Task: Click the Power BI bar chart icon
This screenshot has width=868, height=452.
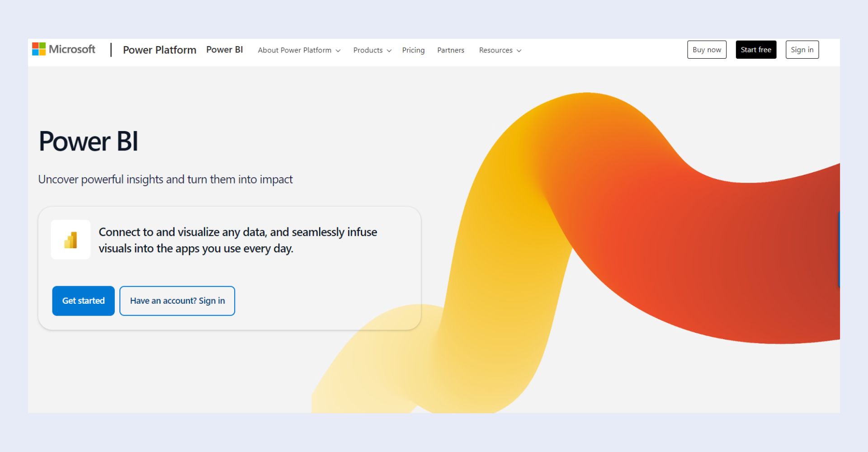Action: tap(71, 240)
